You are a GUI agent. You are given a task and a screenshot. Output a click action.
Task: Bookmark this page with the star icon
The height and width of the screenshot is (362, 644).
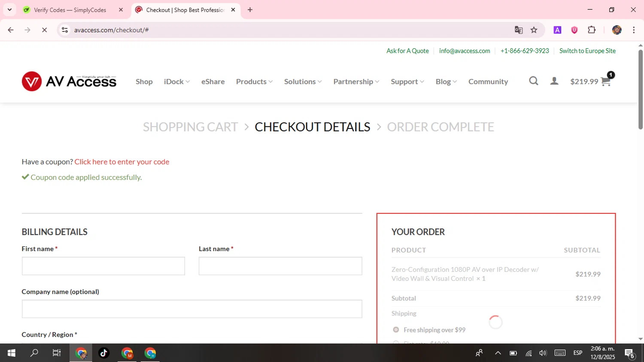click(x=534, y=30)
